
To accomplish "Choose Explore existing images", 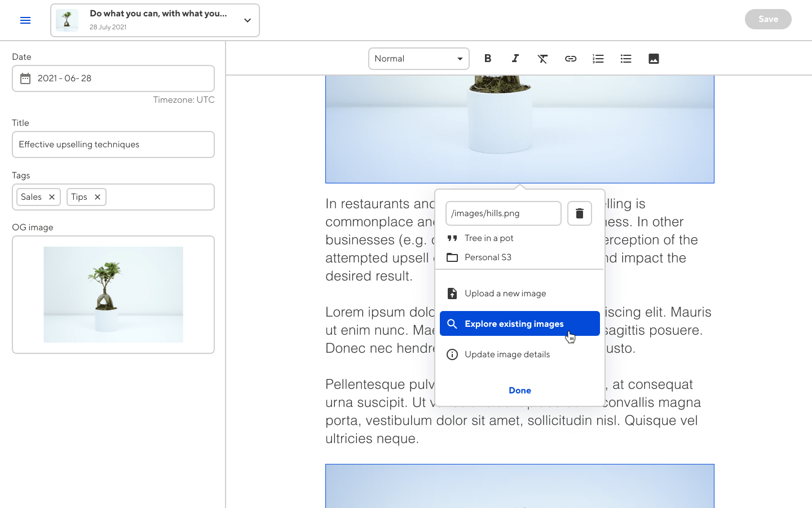I will tap(520, 323).
